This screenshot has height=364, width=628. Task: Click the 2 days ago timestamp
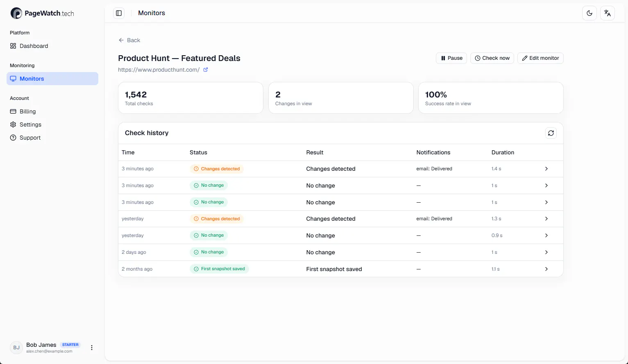click(x=134, y=252)
